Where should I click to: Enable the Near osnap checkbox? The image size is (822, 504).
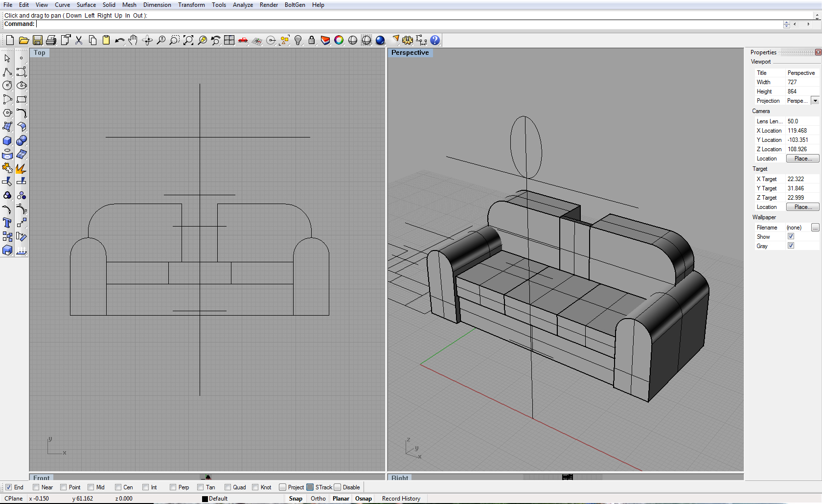click(36, 487)
